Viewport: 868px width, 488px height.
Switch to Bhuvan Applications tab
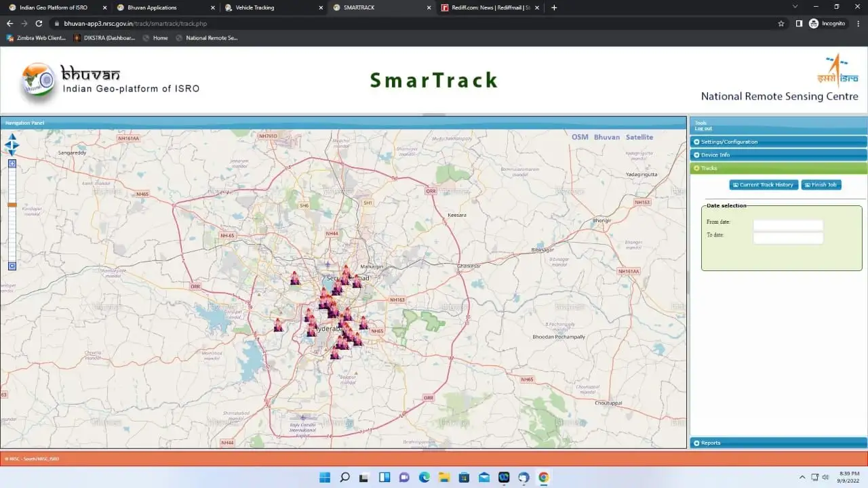click(163, 7)
